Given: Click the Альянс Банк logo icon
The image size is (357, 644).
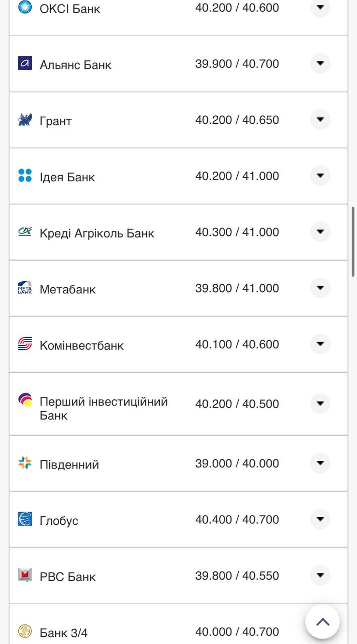Looking at the screenshot, I should (x=25, y=63).
